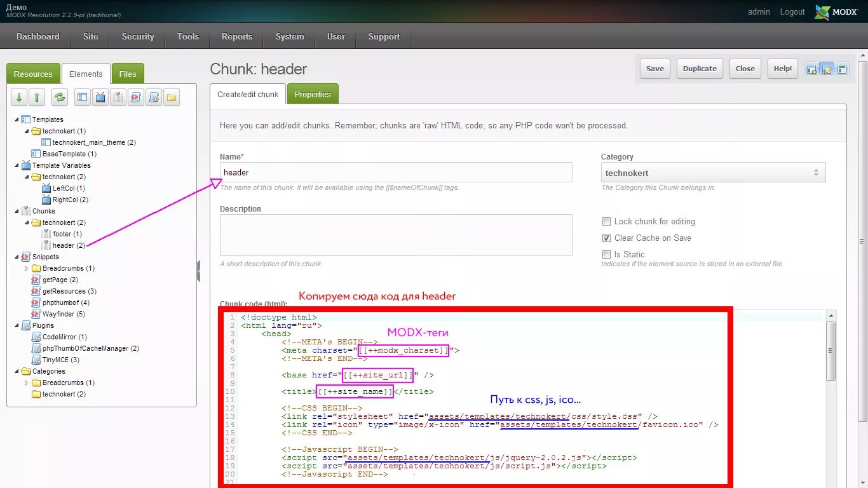Collapse the Snippets tree node
868x488 pixels.
pyautogui.click(x=17, y=257)
